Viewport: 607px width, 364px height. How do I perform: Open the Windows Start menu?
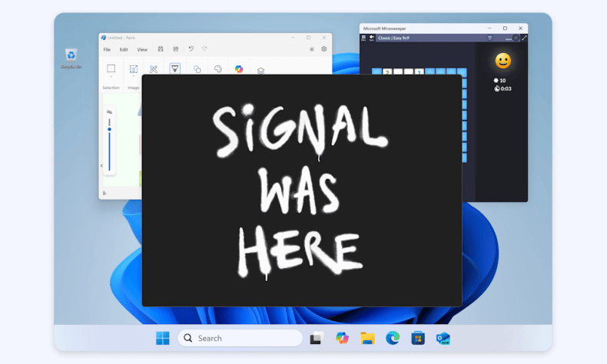[163, 338]
